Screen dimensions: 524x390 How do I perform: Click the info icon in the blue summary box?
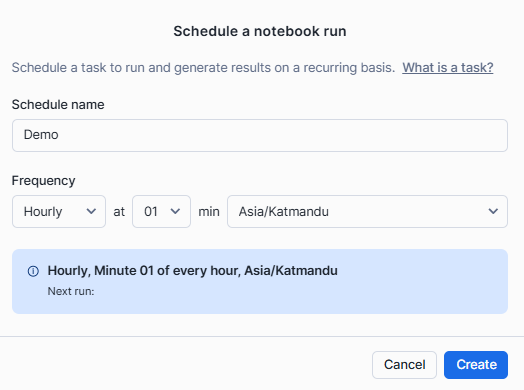pos(33,271)
